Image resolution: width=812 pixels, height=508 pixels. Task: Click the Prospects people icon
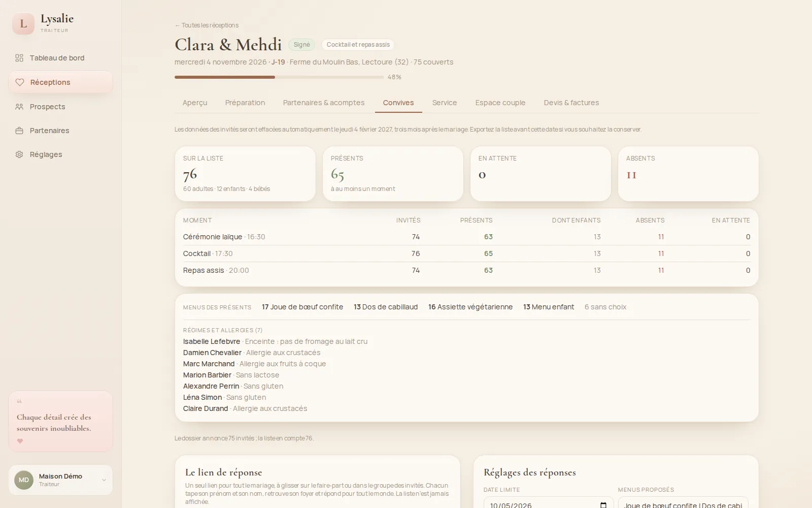(x=19, y=107)
